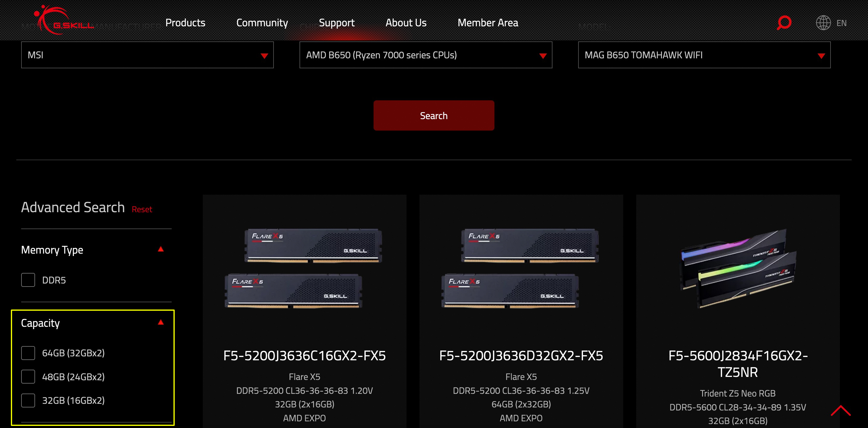This screenshot has height=428, width=868.
Task: Open the F5-5200J3636C16GX2-FX5 product title
Action: (x=304, y=355)
